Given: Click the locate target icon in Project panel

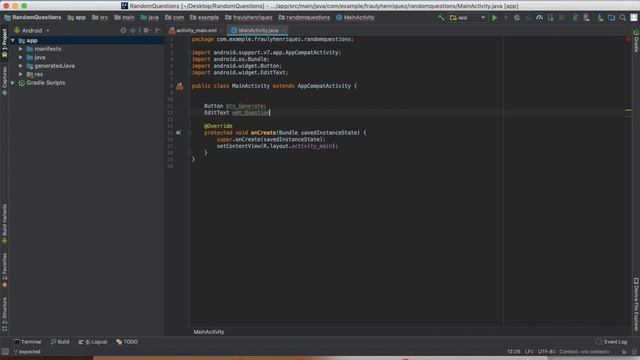Looking at the screenshot, I should (123, 30).
